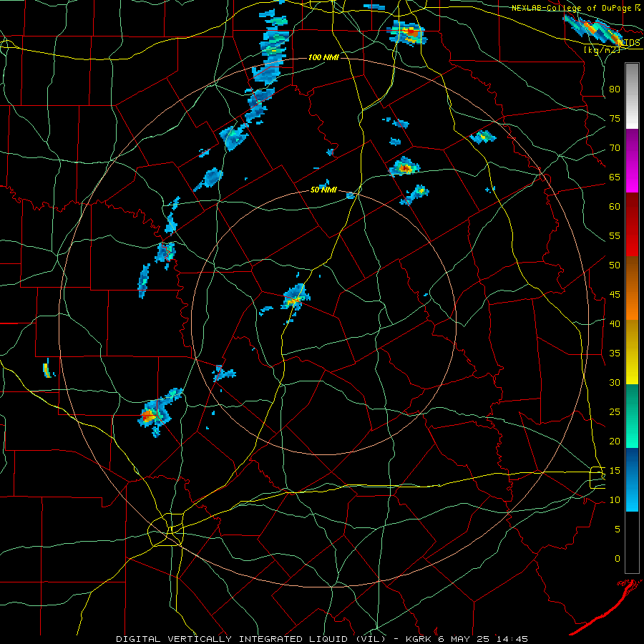The height and width of the screenshot is (644, 644).
Task: Click the 65 value on color scale
Action: (x=615, y=177)
